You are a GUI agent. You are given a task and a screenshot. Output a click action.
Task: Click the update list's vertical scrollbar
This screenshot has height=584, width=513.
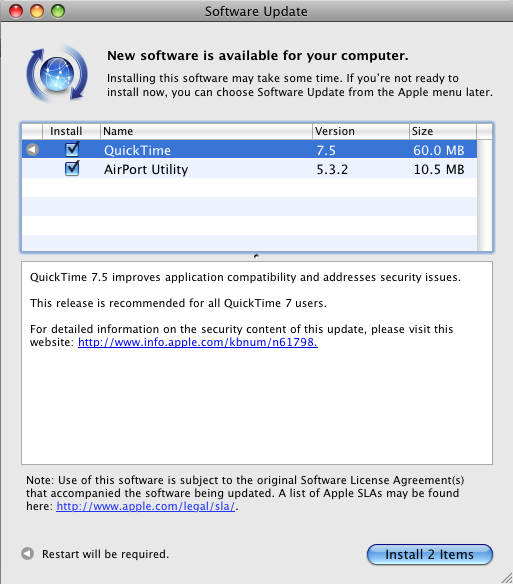pos(485,195)
